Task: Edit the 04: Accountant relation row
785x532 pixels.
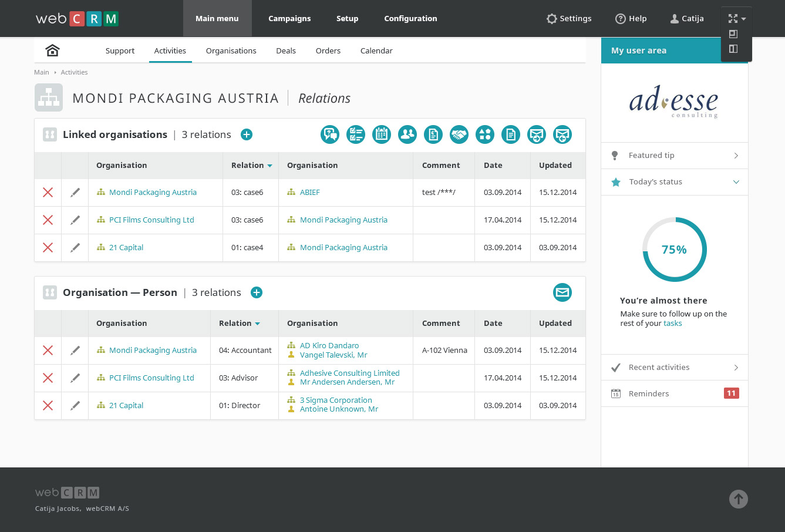Action: click(75, 350)
